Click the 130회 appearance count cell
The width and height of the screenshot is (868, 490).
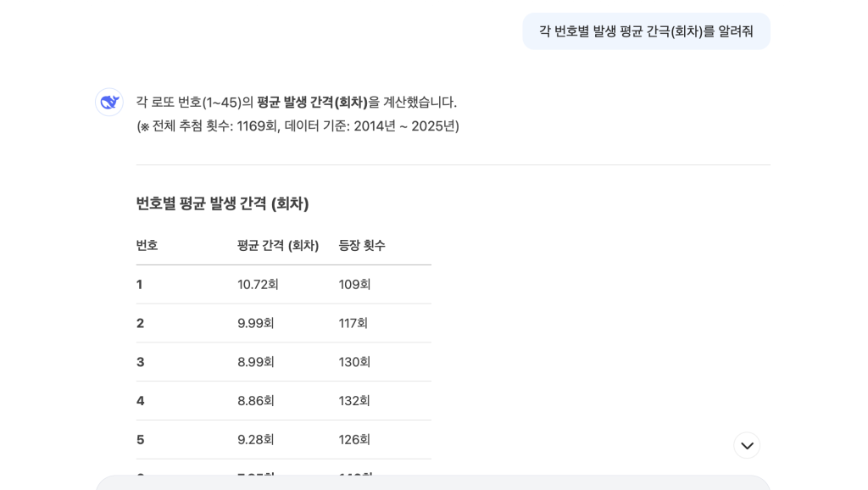tap(354, 362)
